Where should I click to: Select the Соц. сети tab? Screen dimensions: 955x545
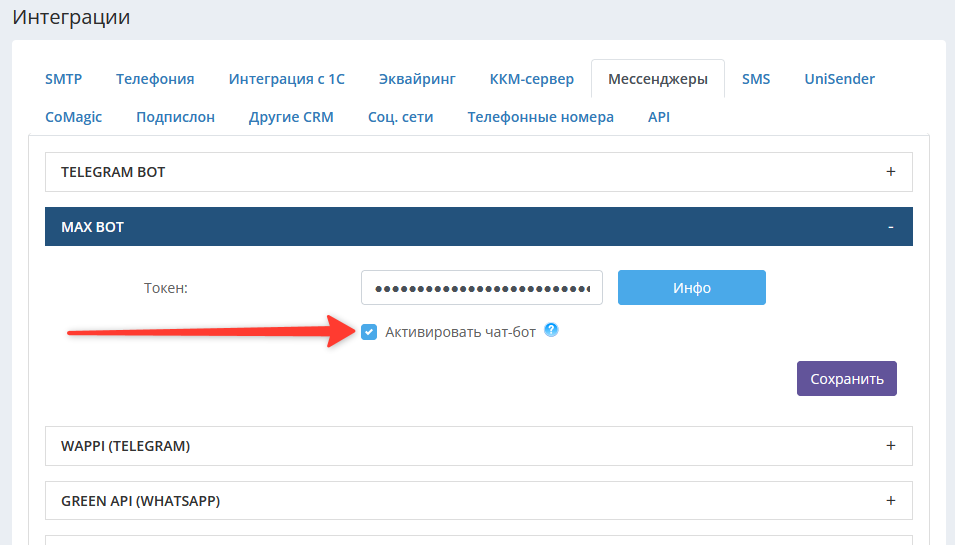tap(400, 117)
